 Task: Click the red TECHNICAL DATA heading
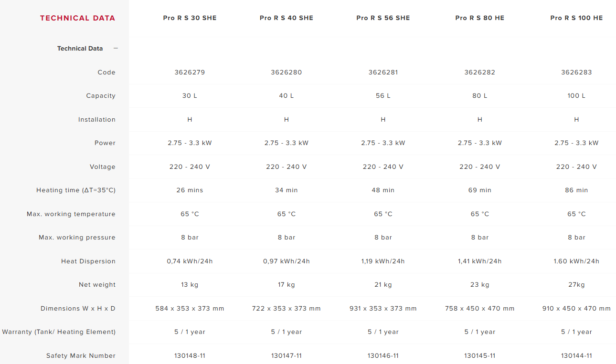pyautogui.click(x=77, y=18)
